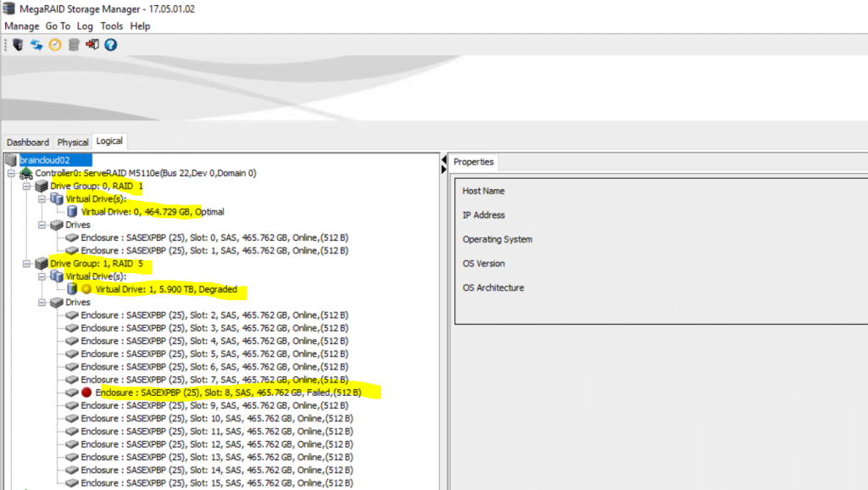
Task: Collapse Drives list under Drive Group 0
Action: tap(42, 225)
